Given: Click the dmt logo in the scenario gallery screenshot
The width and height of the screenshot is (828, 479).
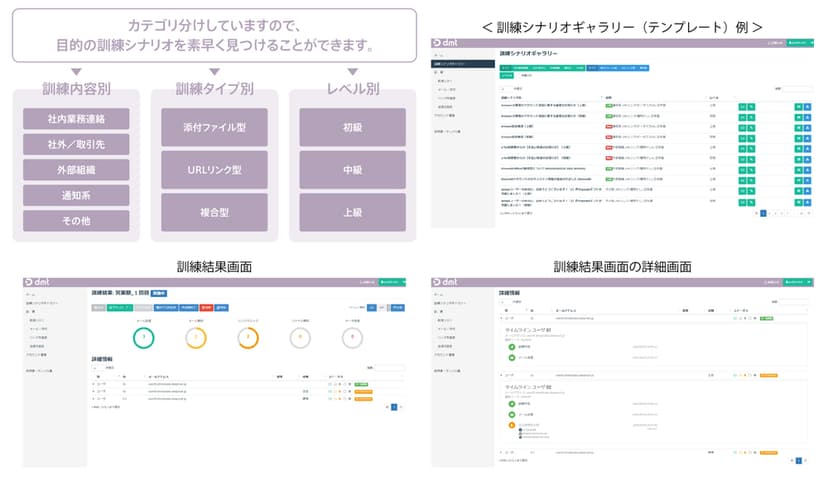Looking at the screenshot, I should pyautogui.click(x=445, y=43).
